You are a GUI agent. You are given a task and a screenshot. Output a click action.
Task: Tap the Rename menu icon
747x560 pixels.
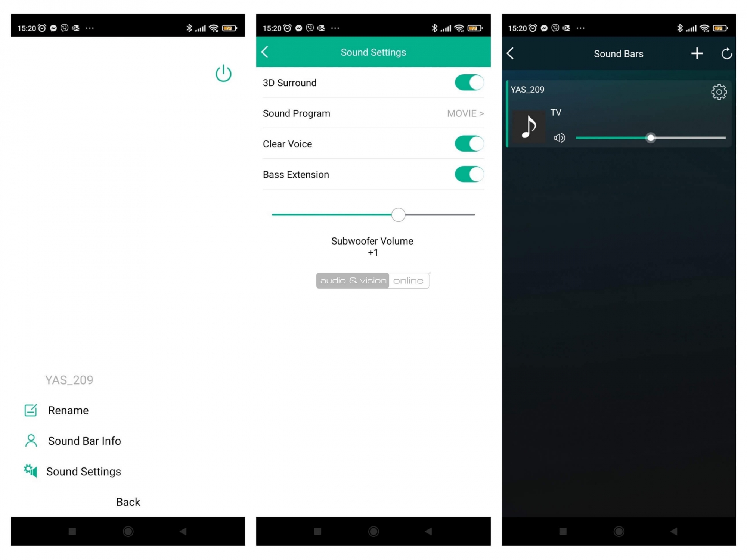30,410
